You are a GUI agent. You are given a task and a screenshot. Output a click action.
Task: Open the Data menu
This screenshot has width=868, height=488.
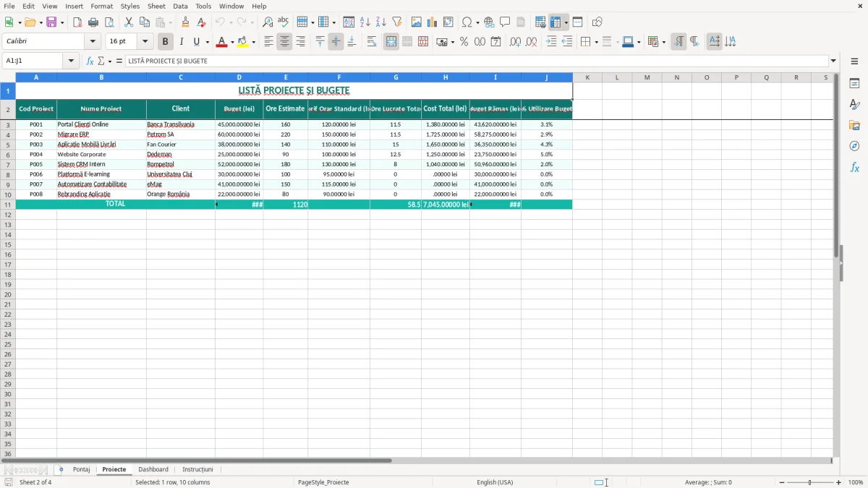(180, 6)
